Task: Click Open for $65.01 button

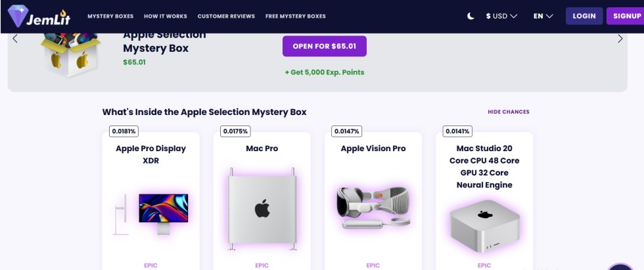Action: (x=324, y=47)
